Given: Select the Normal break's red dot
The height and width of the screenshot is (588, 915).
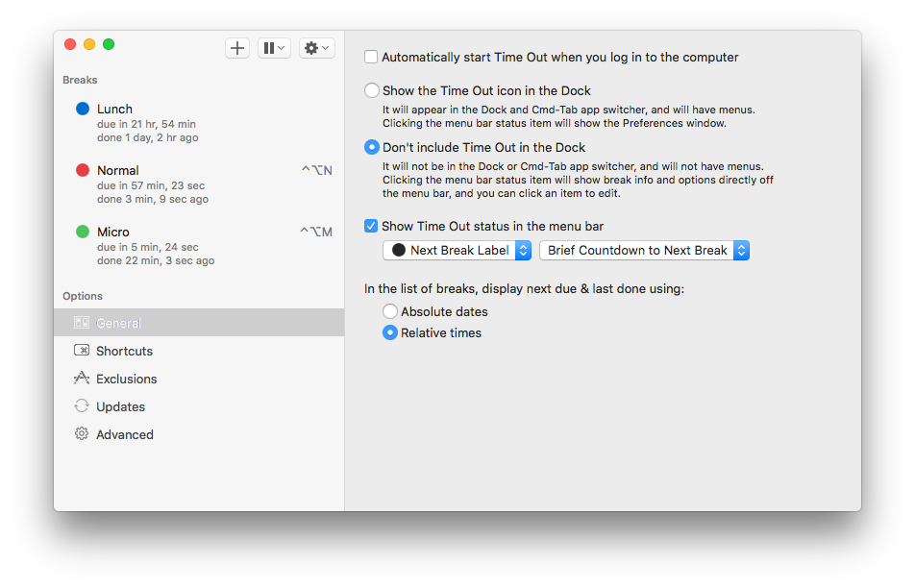Looking at the screenshot, I should coord(83,170).
